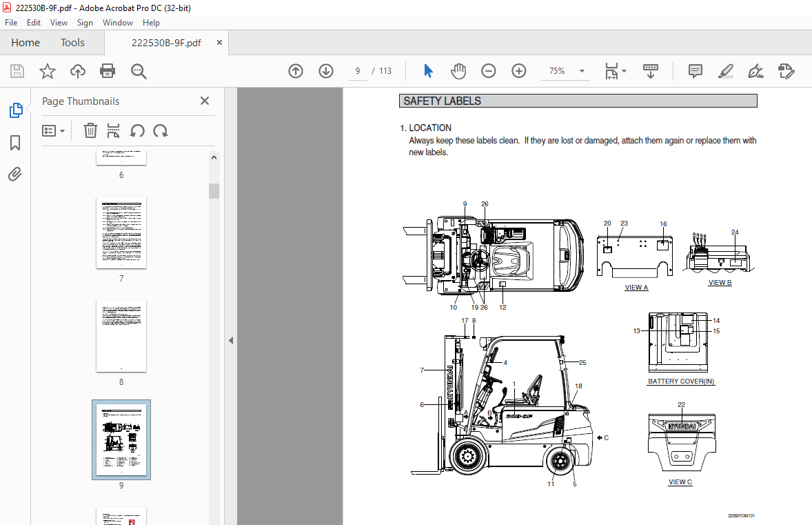Zoom in with plus button
The width and height of the screenshot is (812, 525).
pyautogui.click(x=519, y=71)
